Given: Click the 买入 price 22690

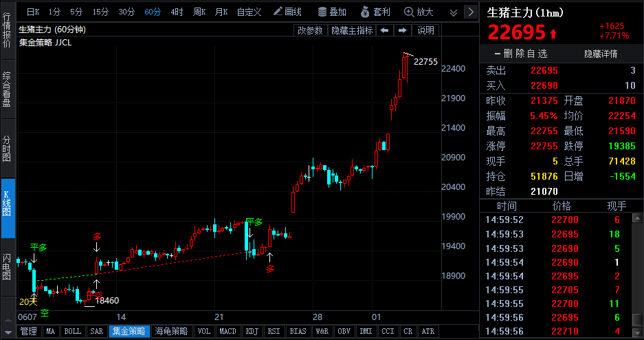Looking at the screenshot, I should click(544, 85).
